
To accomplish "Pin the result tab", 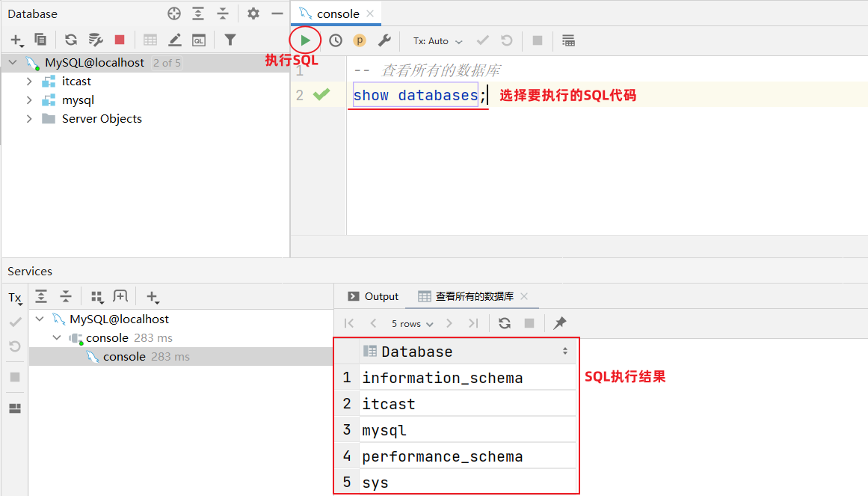I will 560,322.
